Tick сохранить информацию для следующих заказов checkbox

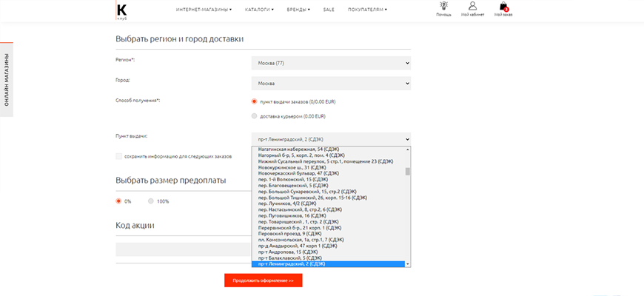coord(119,156)
